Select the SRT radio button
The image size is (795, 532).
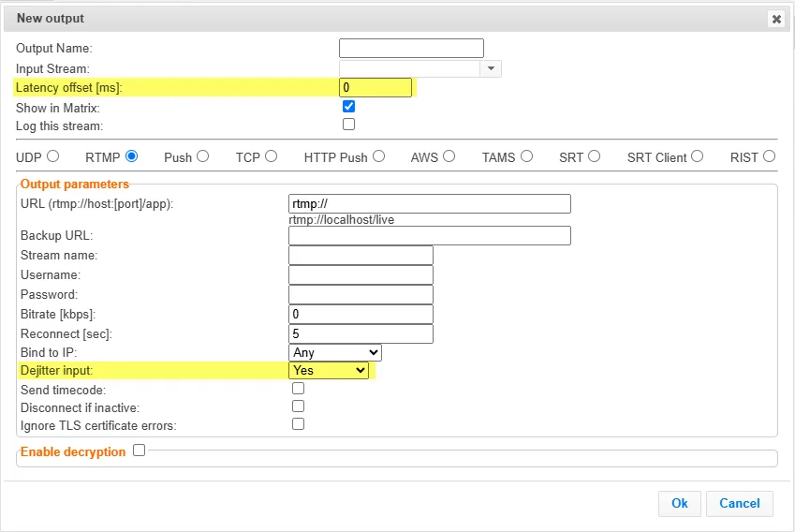point(595,156)
